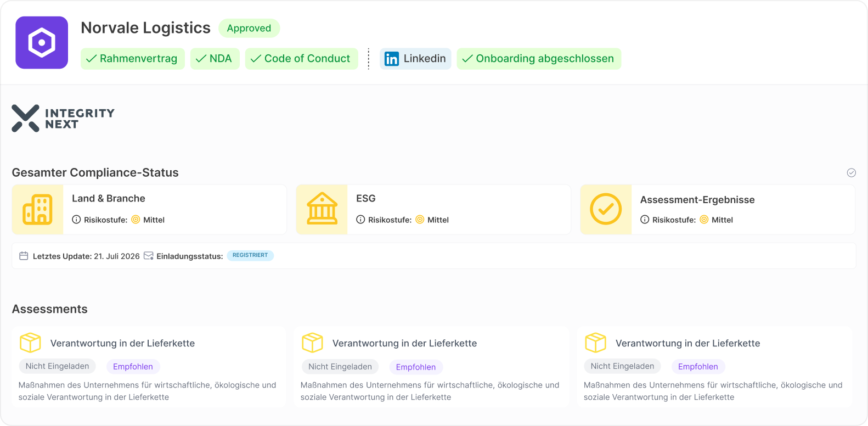Click the envelope icon beside Einladungsstatus
This screenshot has width=868, height=426.
click(149, 256)
